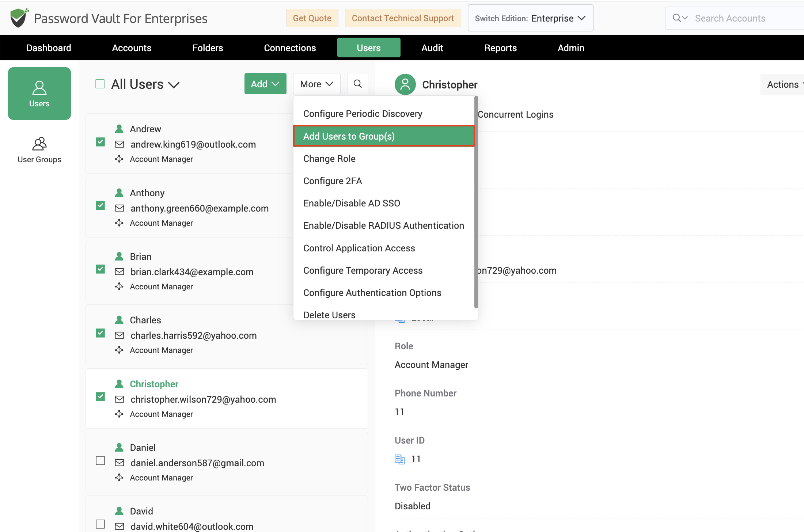Click the copy icon beside User ID 11
This screenshot has height=532, width=804.
[x=399, y=459]
